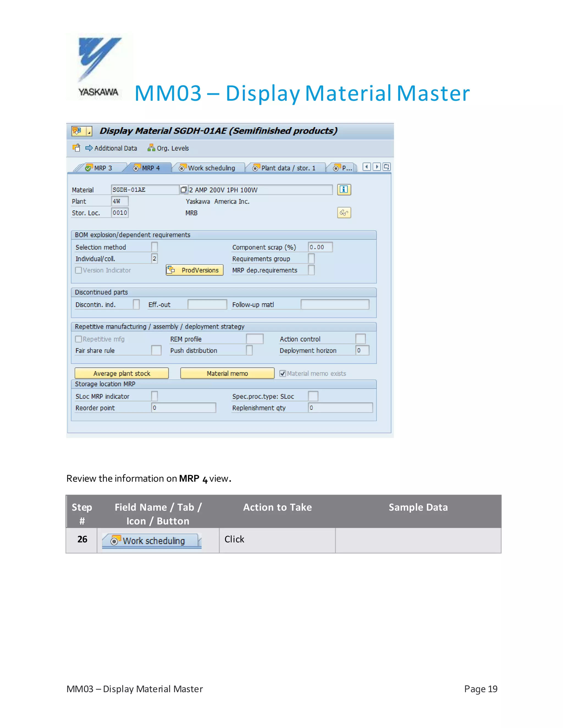Viewport: 563px width, 728px height.
Task: Click the Requirements group field
Action: coord(311,259)
